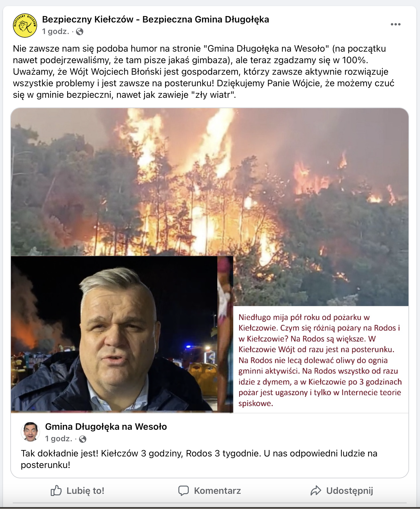This screenshot has width=420, height=509.
Task: Click the 'Lubię to!' button label
Action: [x=85, y=491]
